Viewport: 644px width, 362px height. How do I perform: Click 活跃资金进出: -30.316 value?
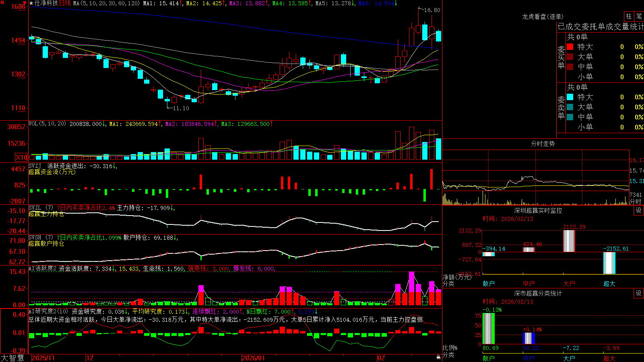[x=80, y=166]
